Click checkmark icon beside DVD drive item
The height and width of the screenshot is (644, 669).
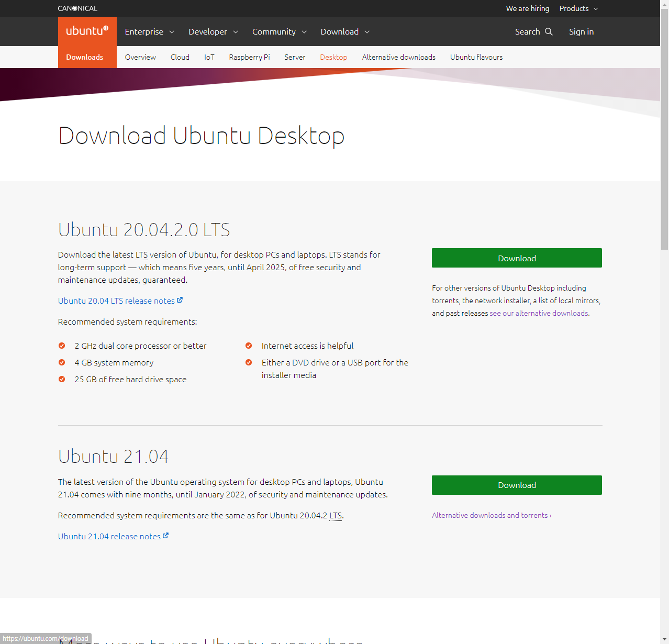[x=249, y=362]
